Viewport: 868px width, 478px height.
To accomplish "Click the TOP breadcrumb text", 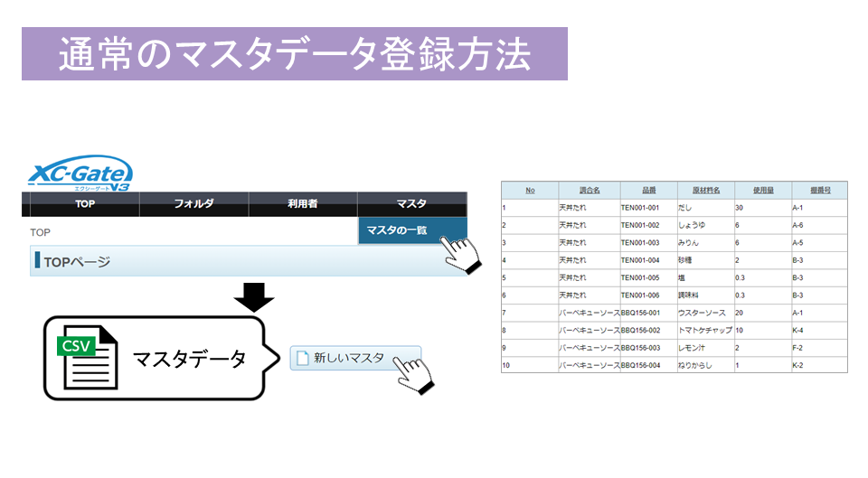I will click(x=40, y=232).
